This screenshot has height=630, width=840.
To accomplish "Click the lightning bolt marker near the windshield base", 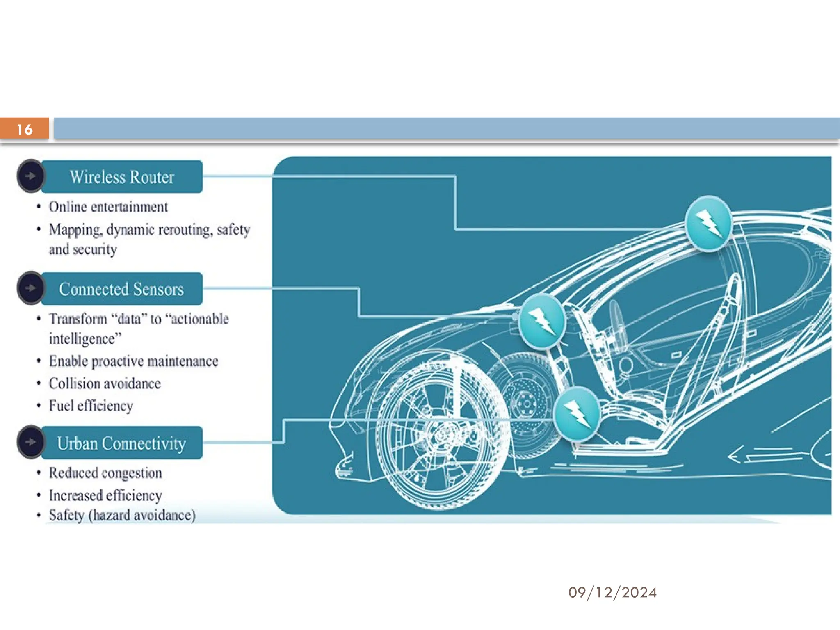I will pyautogui.click(x=542, y=321).
